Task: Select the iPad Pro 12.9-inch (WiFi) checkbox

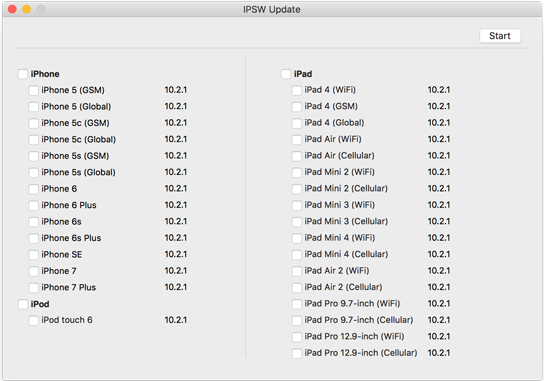Action: pos(297,337)
